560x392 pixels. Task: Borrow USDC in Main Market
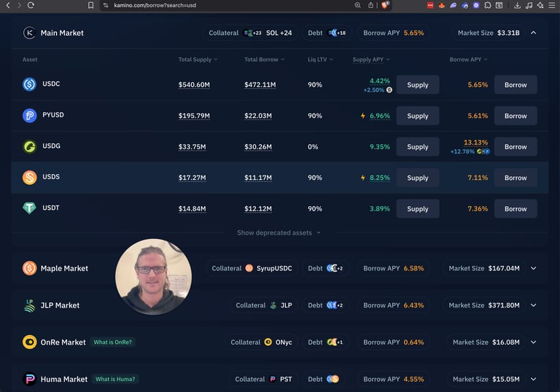pyautogui.click(x=516, y=85)
